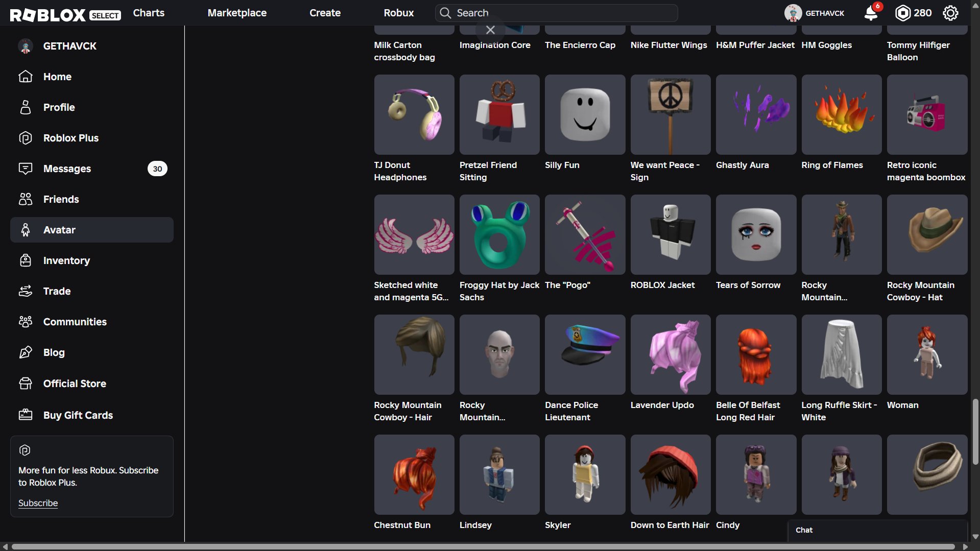Click the Blog pen icon in sidebar
Image resolution: width=980 pixels, height=551 pixels.
point(26,352)
